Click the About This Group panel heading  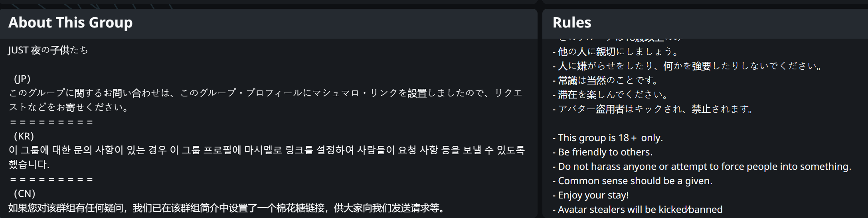tap(70, 23)
